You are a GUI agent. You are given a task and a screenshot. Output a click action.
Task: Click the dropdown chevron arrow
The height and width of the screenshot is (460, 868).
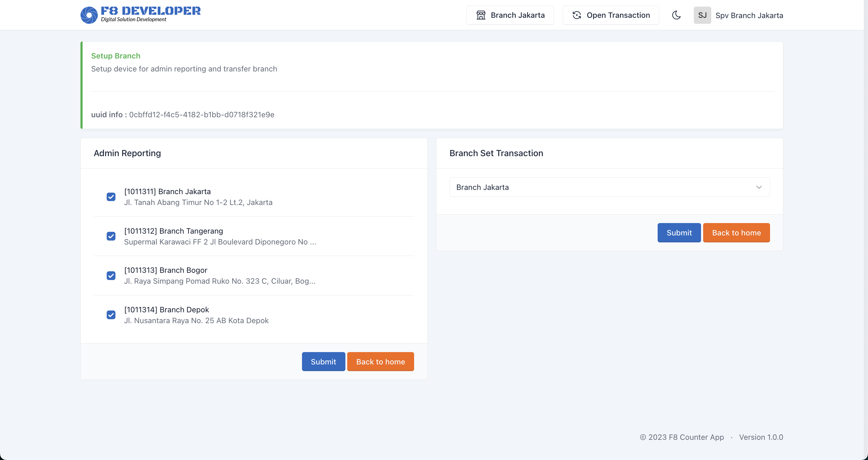pyautogui.click(x=759, y=187)
